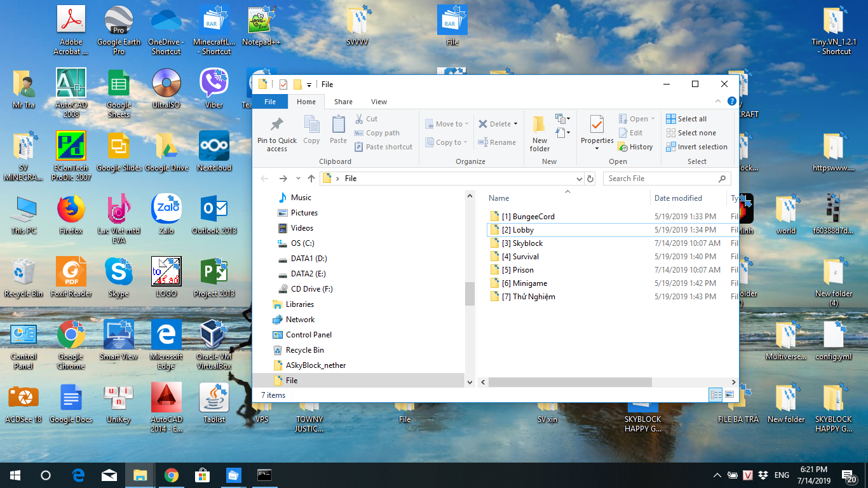Create a New folder from the ribbon
This screenshot has height=488, width=868.
pos(539,133)
